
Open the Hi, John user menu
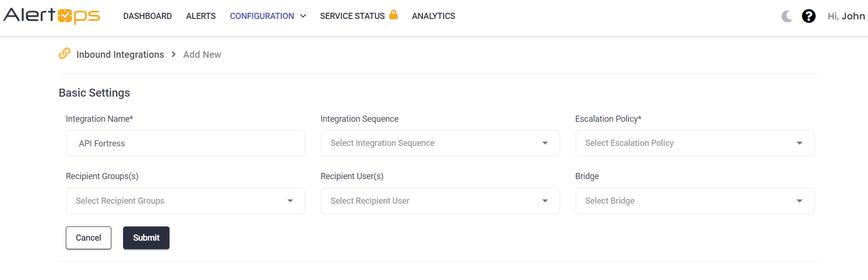point(846,16)
